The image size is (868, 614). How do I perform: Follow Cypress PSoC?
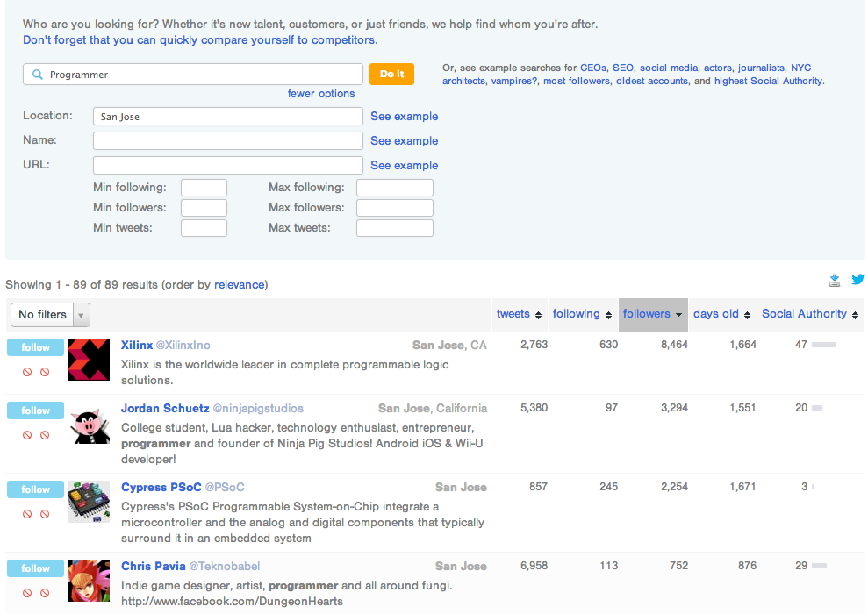click(x=35, y=489)
